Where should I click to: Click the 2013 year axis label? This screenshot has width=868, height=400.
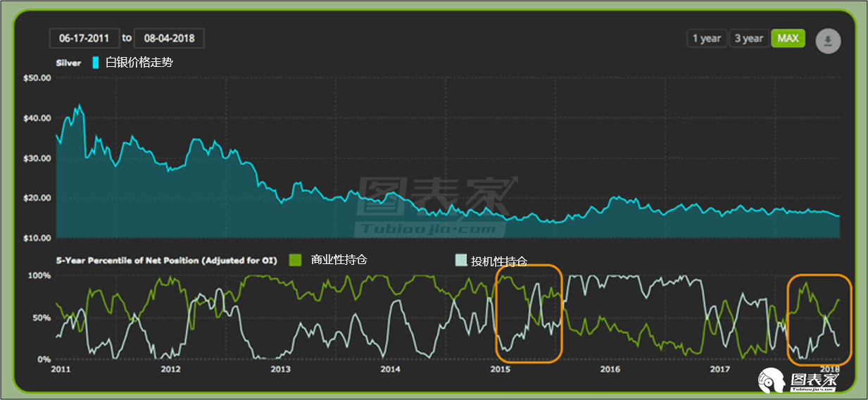point(280,369)
